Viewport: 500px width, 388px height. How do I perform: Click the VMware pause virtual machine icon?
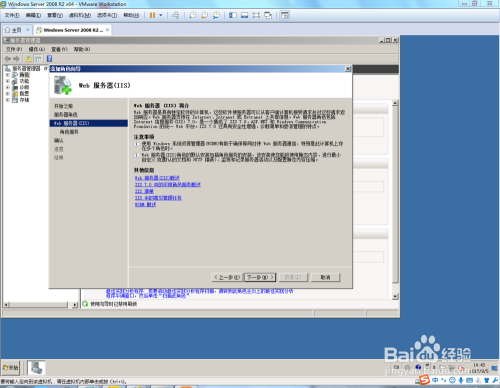click(x=152, y=15)
